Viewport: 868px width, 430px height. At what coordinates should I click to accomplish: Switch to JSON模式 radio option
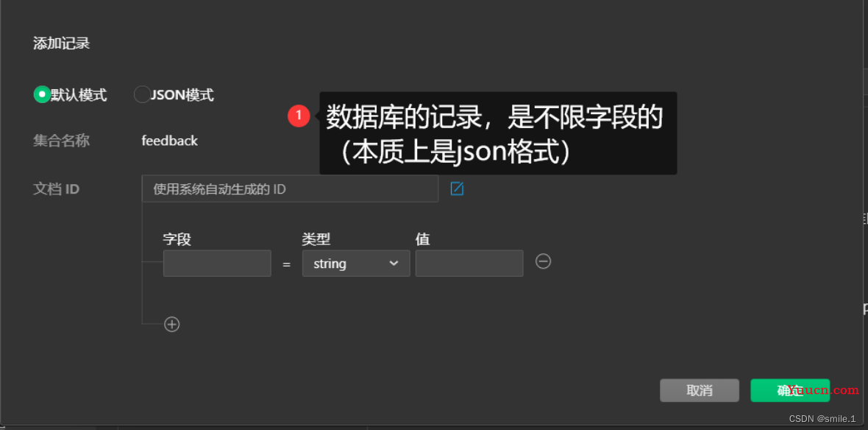(x=142, y=94)
